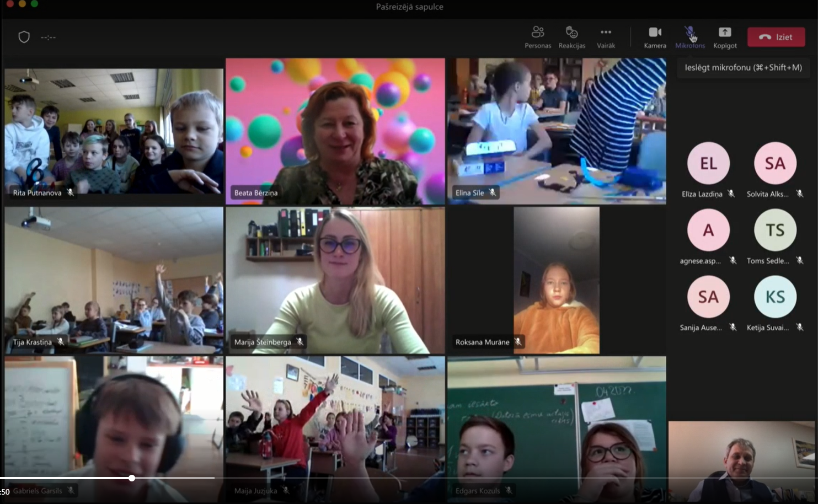Click the Beata Bērziņa name label
Viewport: 818px width, 504px height.
click(x=256, y=192)
